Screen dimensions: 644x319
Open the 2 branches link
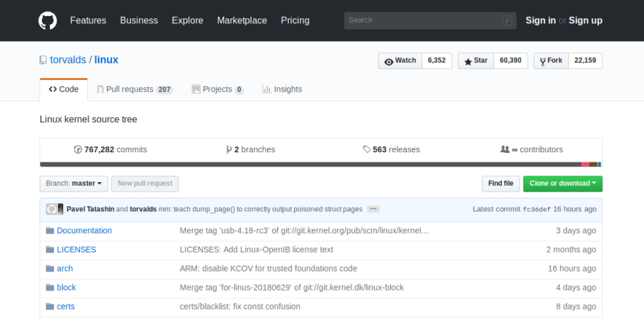250,149
